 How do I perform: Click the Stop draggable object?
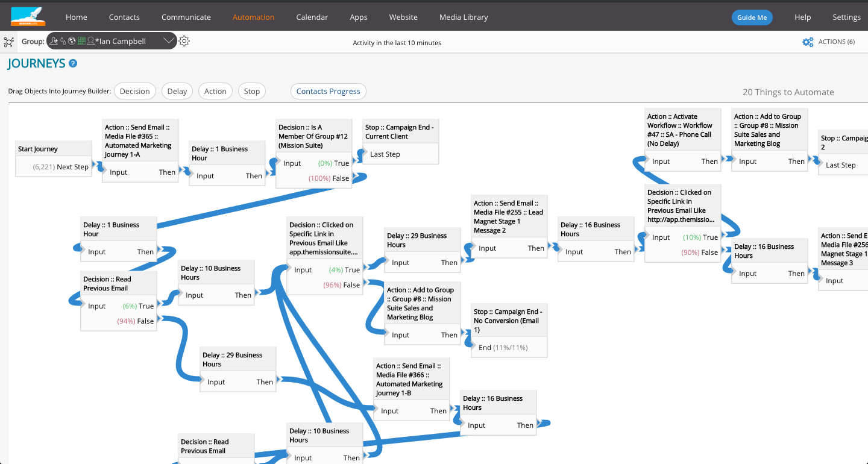click(x=251, y=91)
